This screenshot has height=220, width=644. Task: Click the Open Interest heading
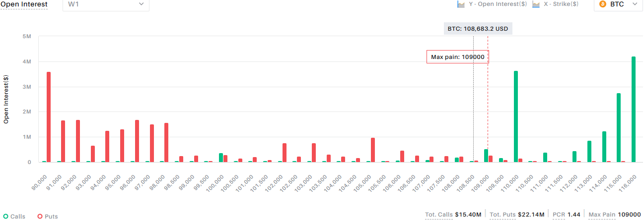pyautogui.click(x=24, y=4)
